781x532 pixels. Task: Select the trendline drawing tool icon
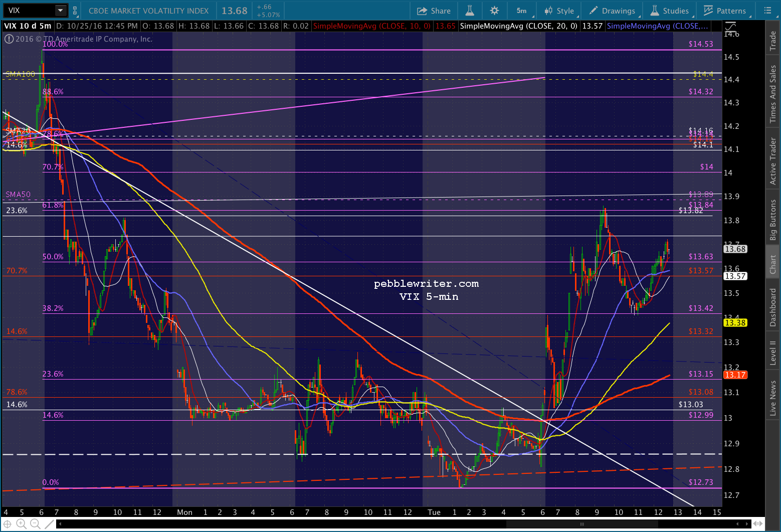pos(49,524)
